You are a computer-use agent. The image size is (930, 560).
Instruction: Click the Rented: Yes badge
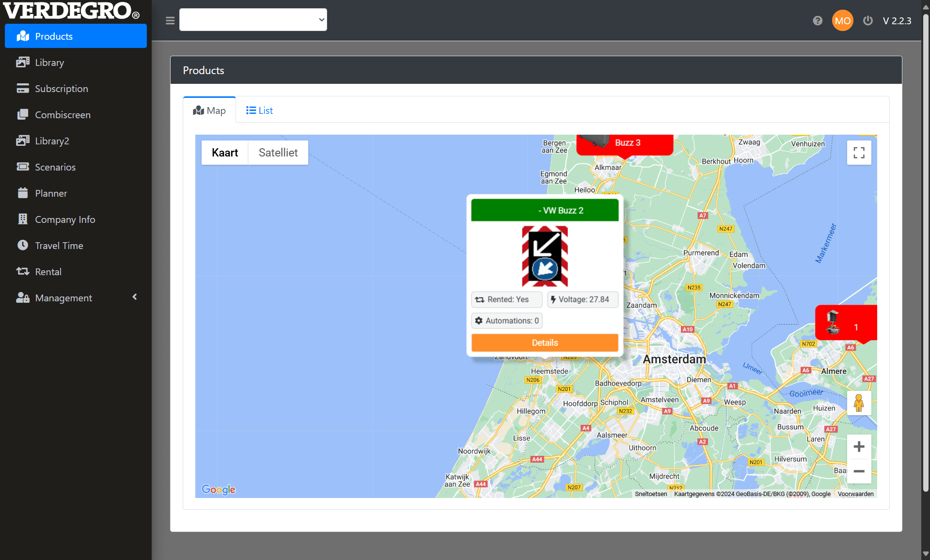tap(507, 299)
